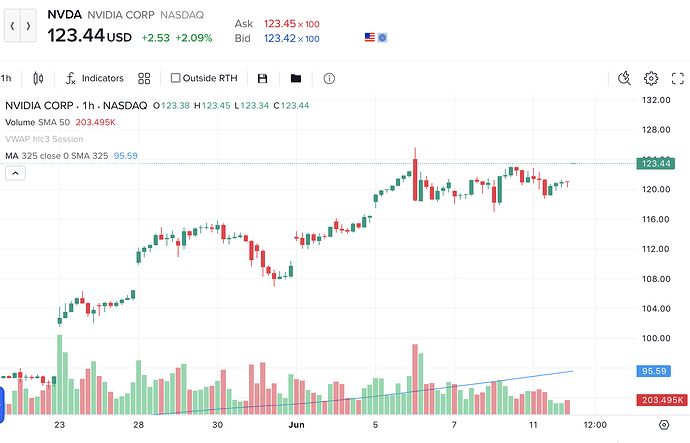Screen dimensions: 690x443
Task: Click the +2.09% change value
Action: [194, 38]
